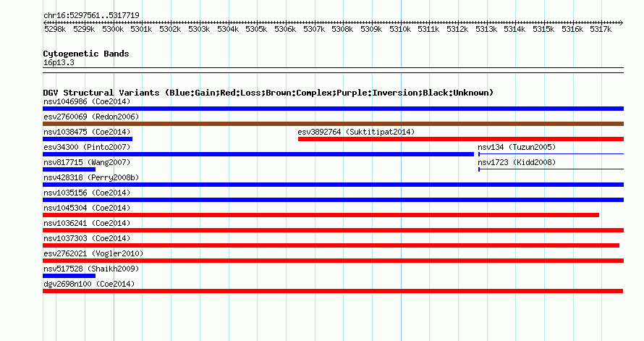Open the nsv1035156 (Coe2014) label
The image size is (644, 341).
[x=87, y=193]
